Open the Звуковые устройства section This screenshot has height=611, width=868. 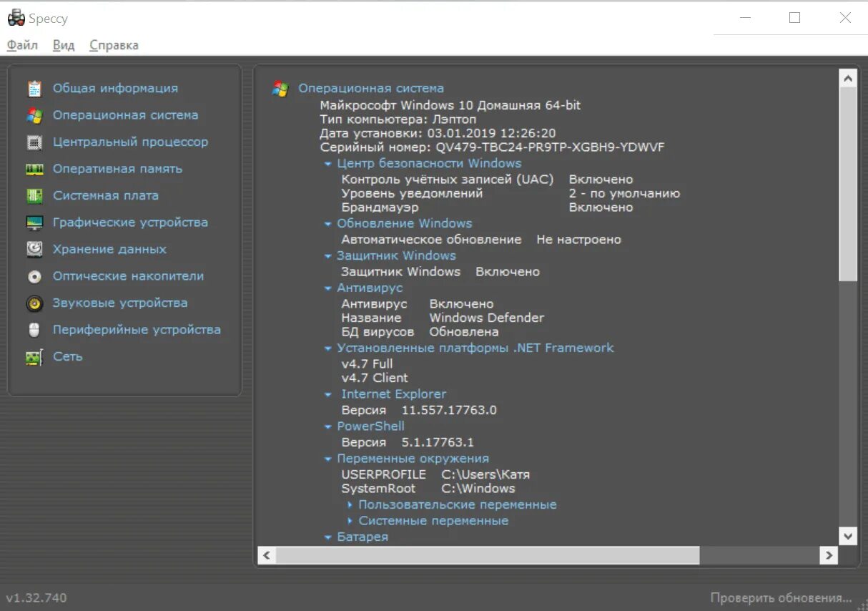point(120,303)
